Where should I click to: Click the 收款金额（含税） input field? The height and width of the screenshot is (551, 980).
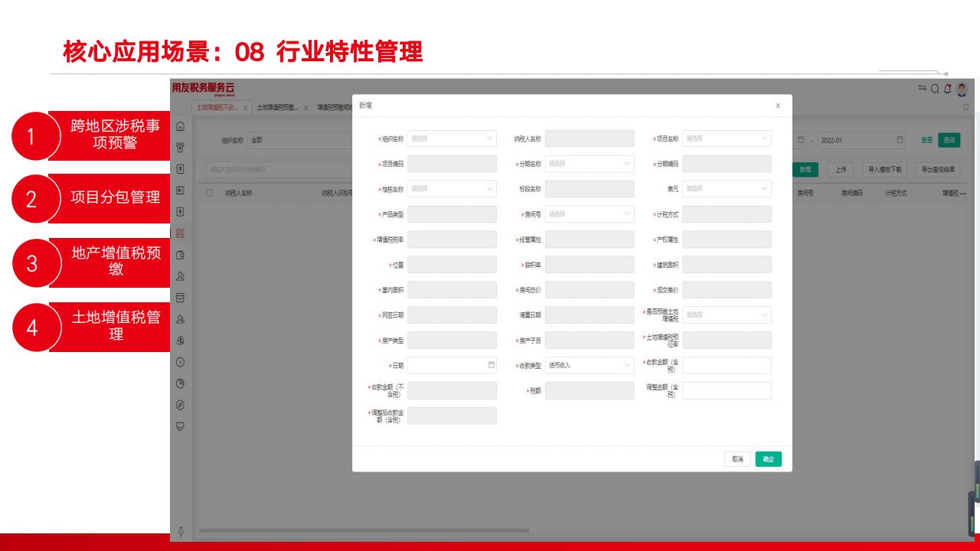pyautogui.click(x=727, y=365)
